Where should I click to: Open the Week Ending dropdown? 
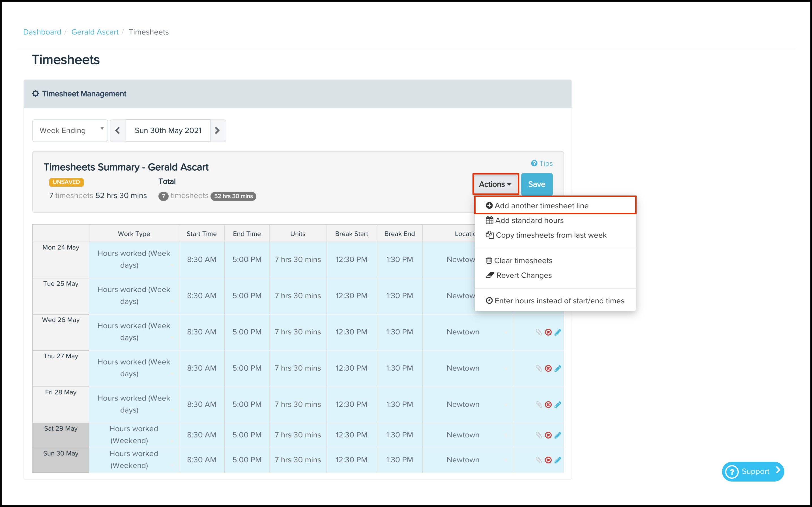click(x=70, y=130)
